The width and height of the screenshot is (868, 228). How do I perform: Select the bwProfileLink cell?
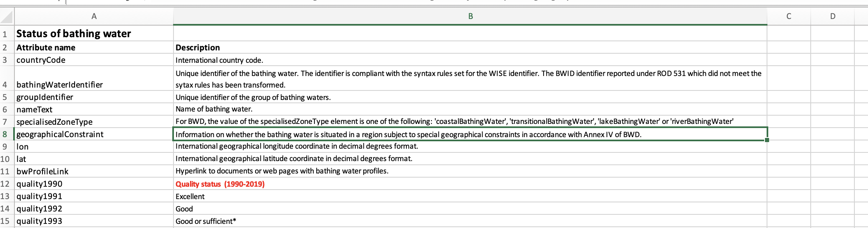click(x=42, y=171)
